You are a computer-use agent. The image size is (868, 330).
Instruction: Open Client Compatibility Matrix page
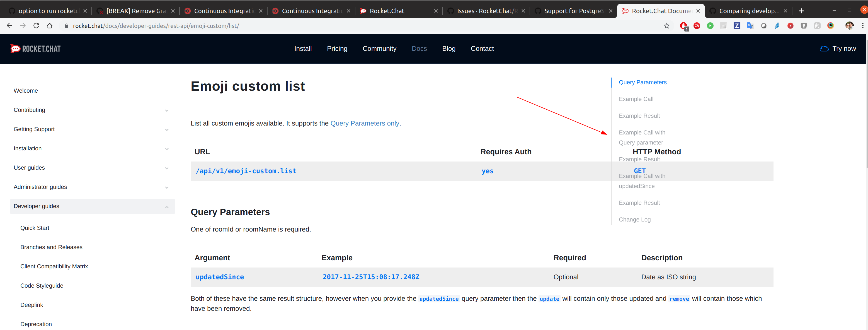(54, 266)
